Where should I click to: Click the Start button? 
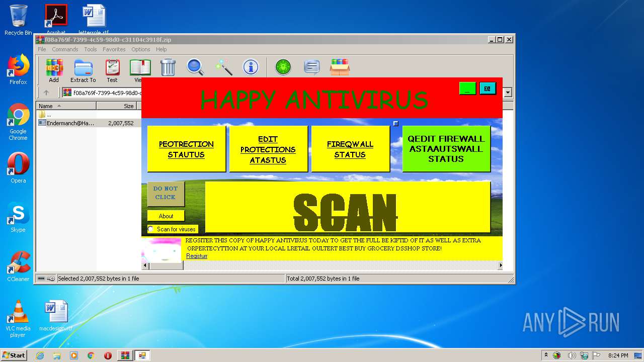14,355
